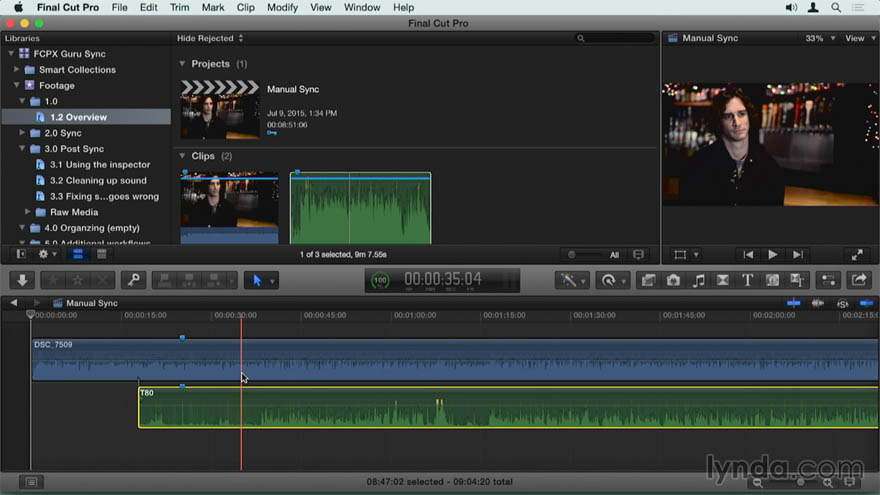This screenshot has width=880, height=495.
Task: Open Spotlight search in menu bar
Action: 836,7
